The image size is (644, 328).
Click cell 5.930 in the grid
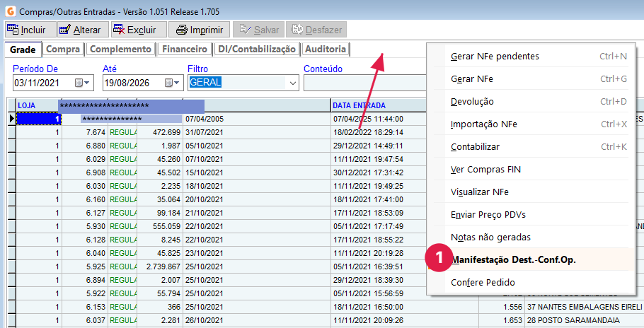tap(85, 226)
